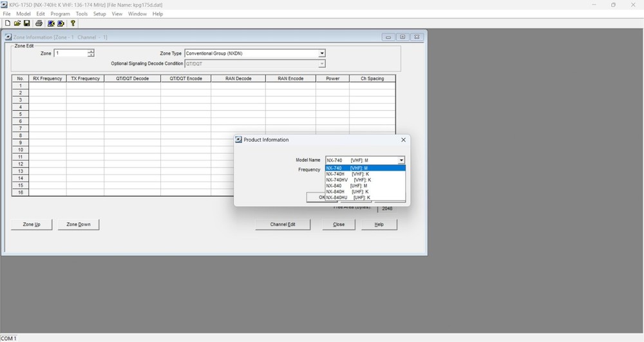Viewport: 644px width, 342px height.
Task: Expand the Zone Type dropdown
Action: [x=322, y=53]
